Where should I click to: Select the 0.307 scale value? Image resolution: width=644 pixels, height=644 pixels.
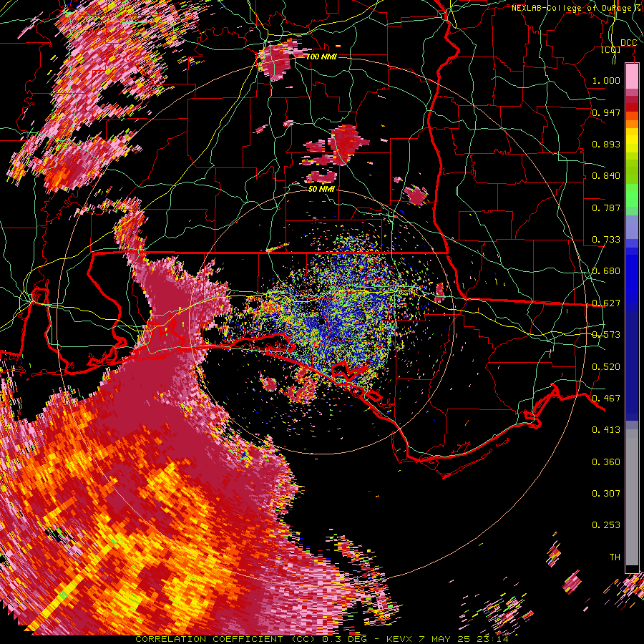(x=606, y=494)
